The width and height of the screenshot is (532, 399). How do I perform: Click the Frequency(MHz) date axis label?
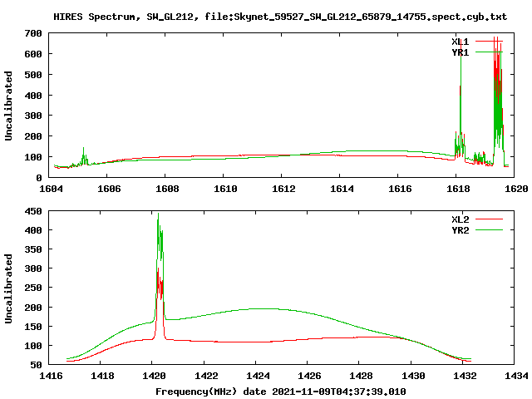pos(281,392)
